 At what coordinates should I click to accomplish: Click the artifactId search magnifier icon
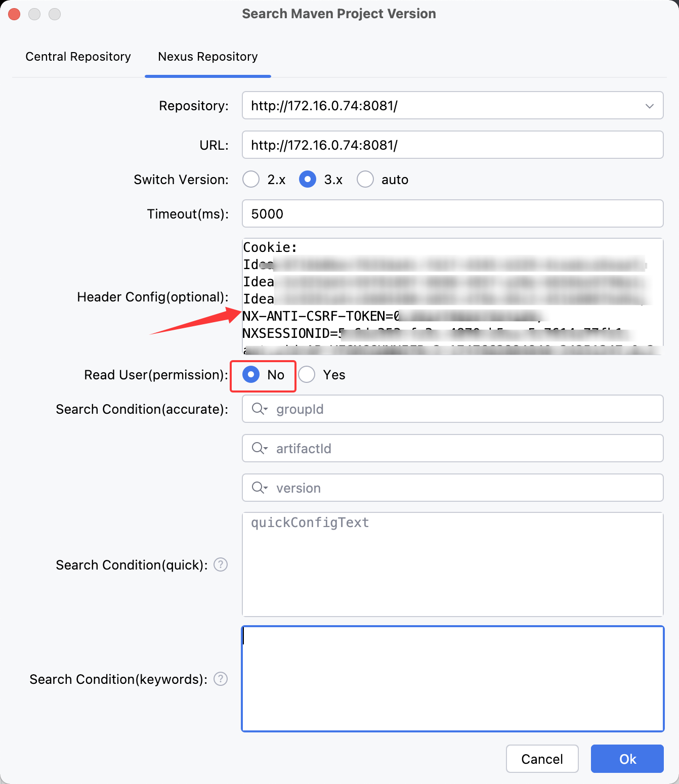pyautogui.click(x=259, y=448)
